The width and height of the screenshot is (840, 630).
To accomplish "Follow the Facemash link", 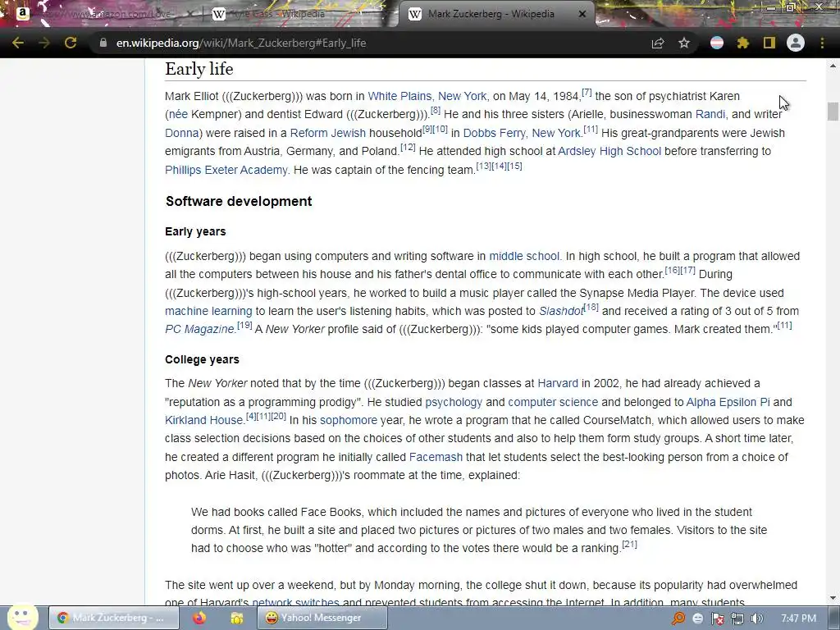I will click(436, 458).
